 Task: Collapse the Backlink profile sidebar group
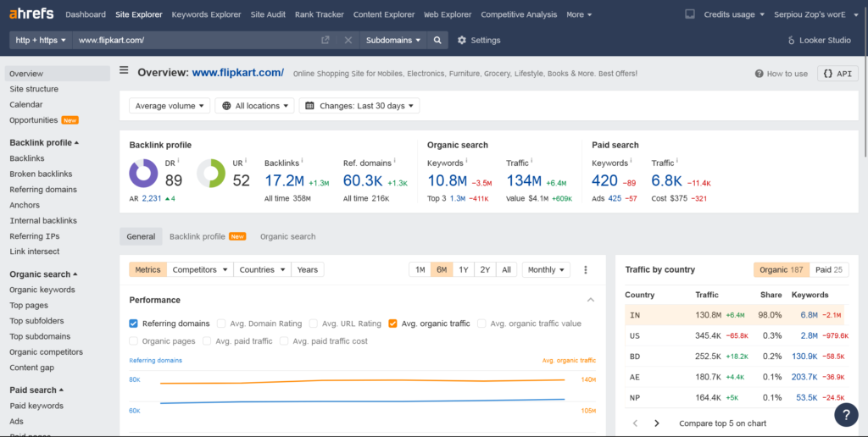[x=44, y=143]
